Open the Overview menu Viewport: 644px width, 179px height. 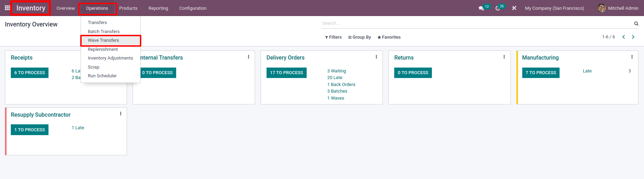coord(66,8)
